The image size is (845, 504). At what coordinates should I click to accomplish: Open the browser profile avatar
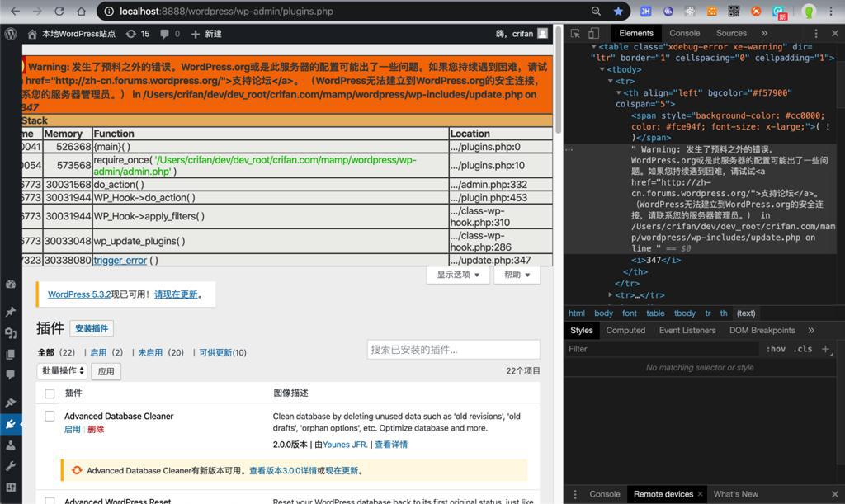[x=809, y=12]
